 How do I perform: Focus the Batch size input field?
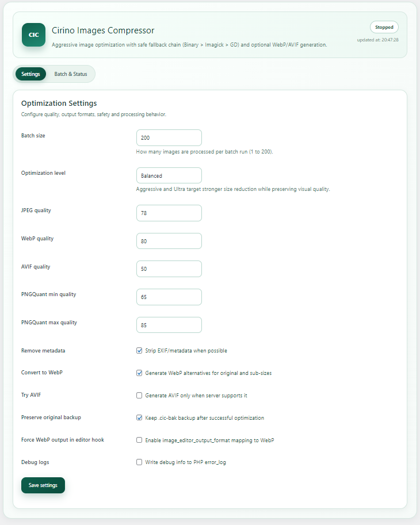(169, 137)
